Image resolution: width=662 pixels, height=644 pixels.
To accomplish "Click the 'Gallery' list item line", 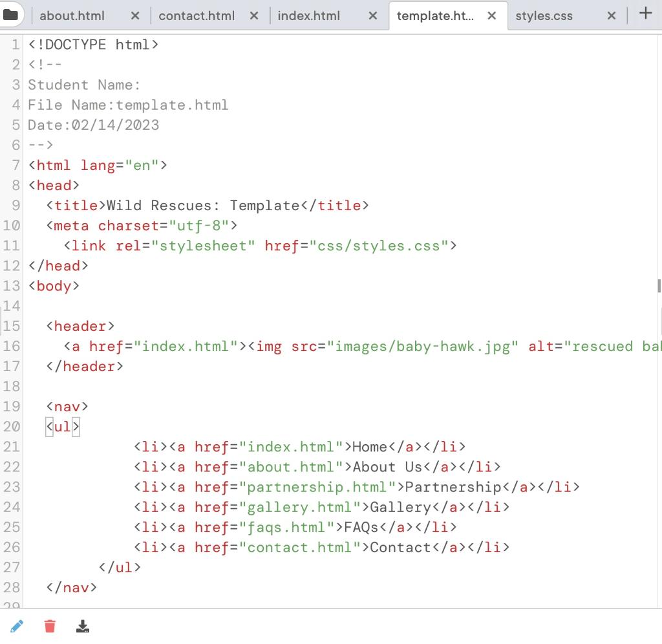I will (x=322, y=507).
